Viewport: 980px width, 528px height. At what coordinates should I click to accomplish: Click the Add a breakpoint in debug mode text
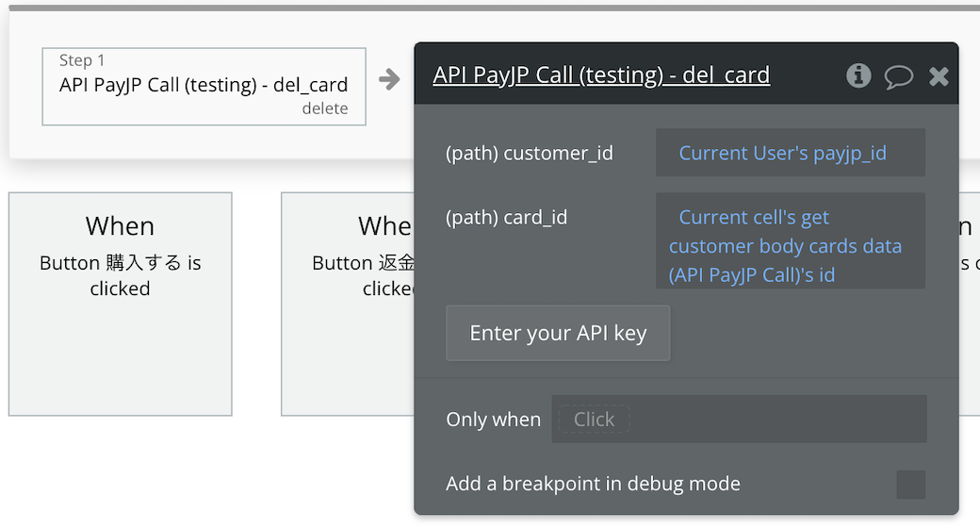(593, 484)
